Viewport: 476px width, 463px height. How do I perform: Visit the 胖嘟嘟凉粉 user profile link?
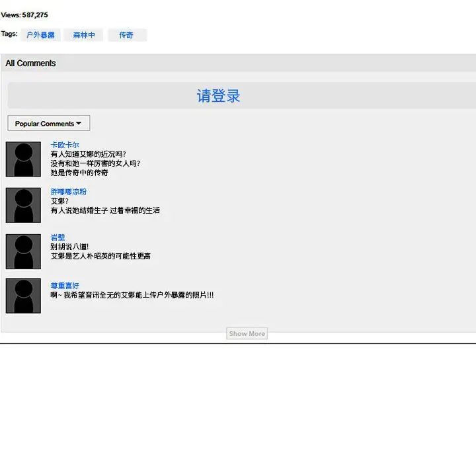coord(69,192)
